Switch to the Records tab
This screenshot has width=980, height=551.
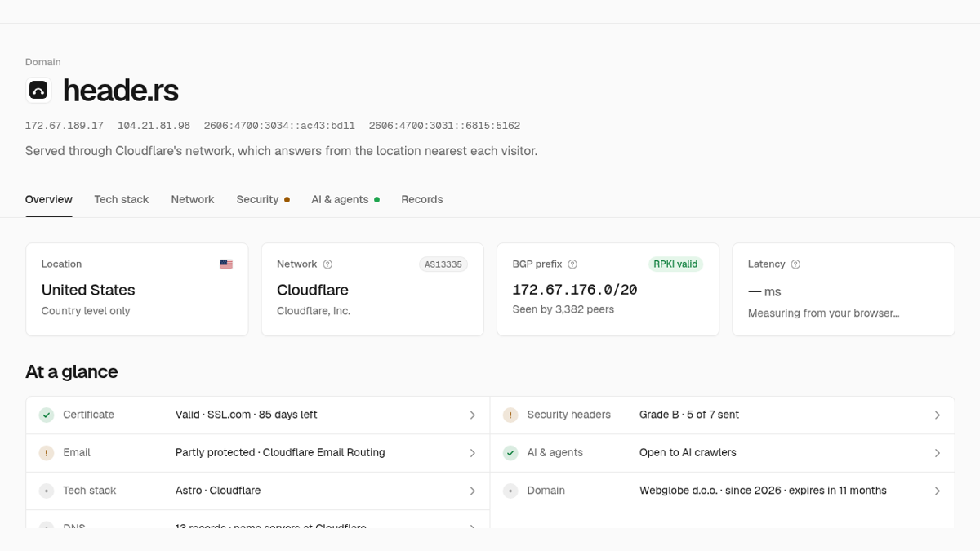(x=422, y=199)
